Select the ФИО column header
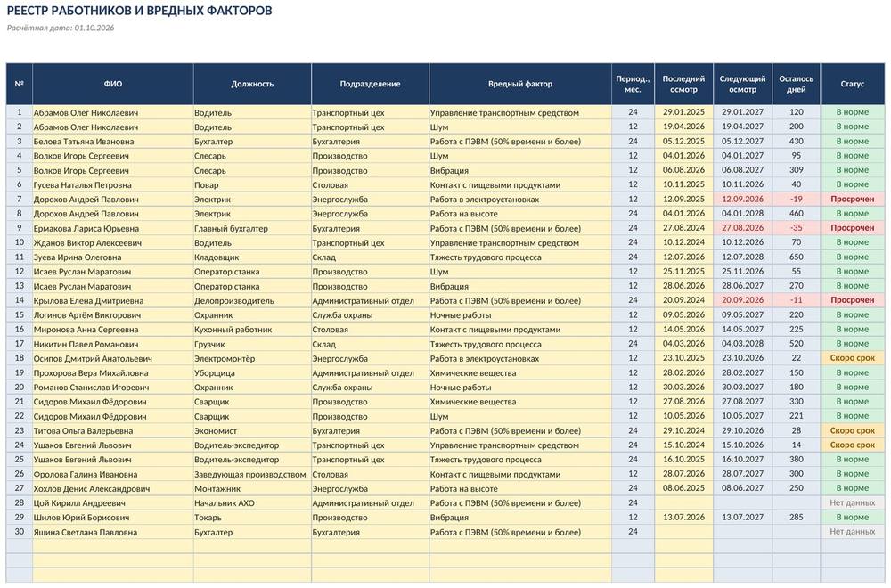The height and width of the screenshot is (588, 891). (112, 84)
